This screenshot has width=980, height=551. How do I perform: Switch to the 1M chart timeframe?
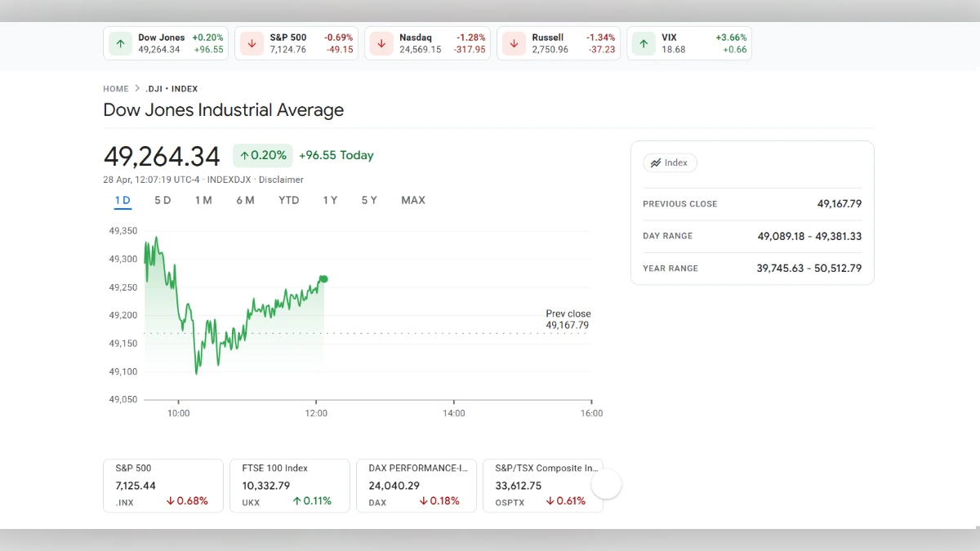203,200
